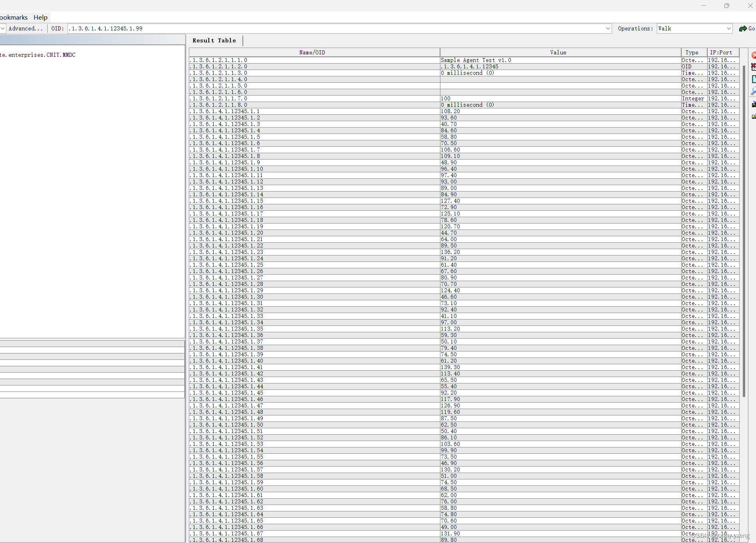Sort by the Name/OID column header
The image size is (756, 543).
[x=314, y=52]
